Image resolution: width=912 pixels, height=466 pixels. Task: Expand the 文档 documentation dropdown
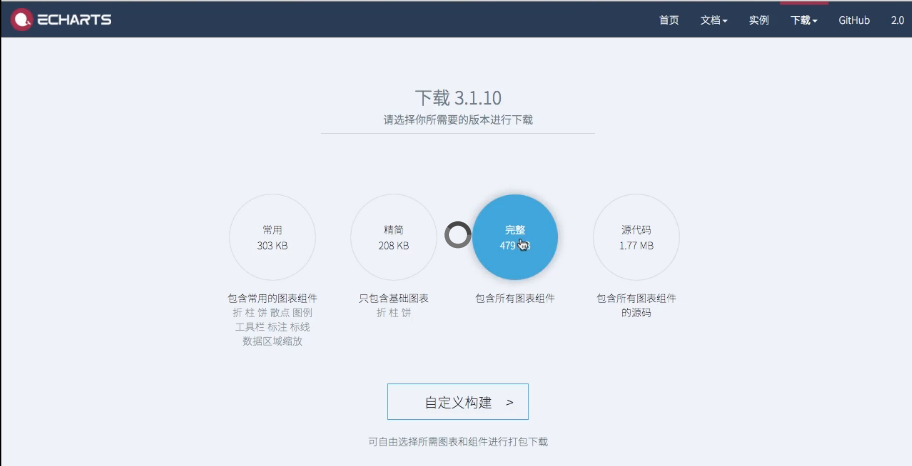coord(714,20)
